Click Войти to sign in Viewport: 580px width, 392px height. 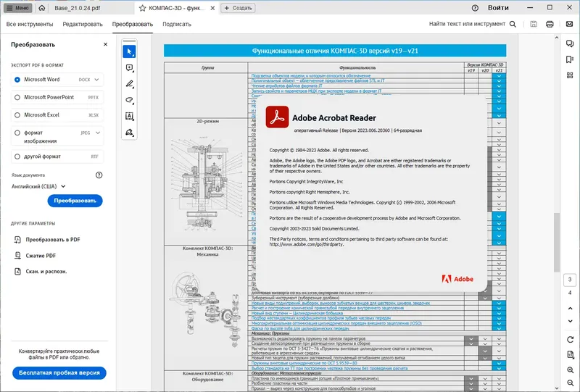click(498, 8)
